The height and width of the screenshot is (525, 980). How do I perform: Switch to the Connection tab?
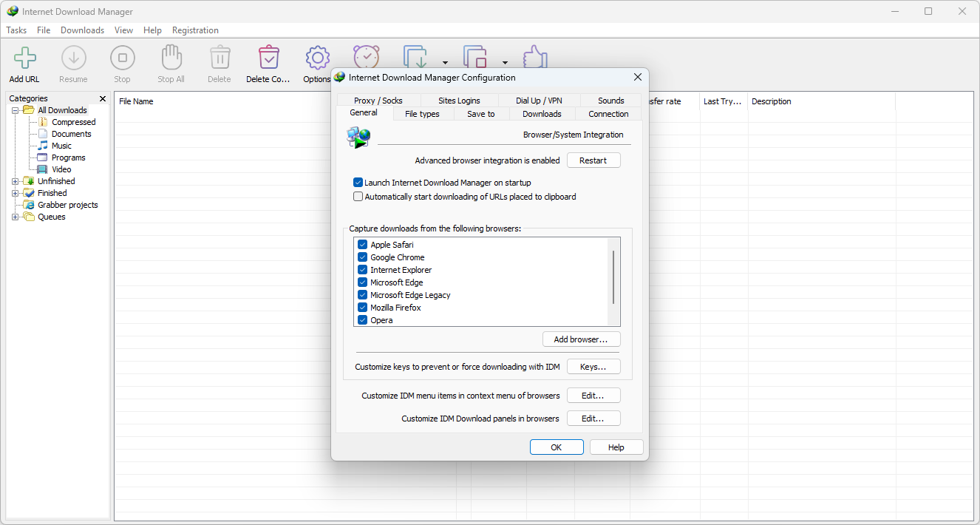608,114
